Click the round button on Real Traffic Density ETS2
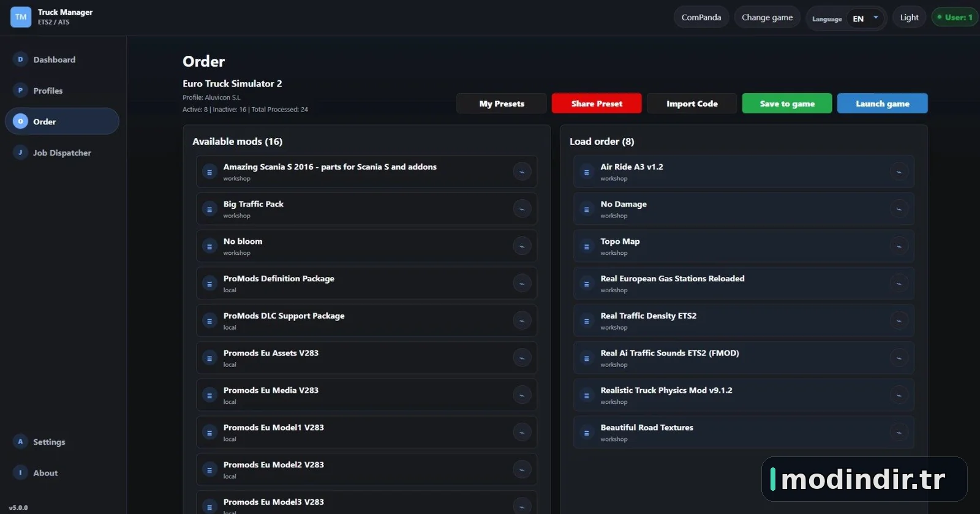 click(x=899, y=321)
